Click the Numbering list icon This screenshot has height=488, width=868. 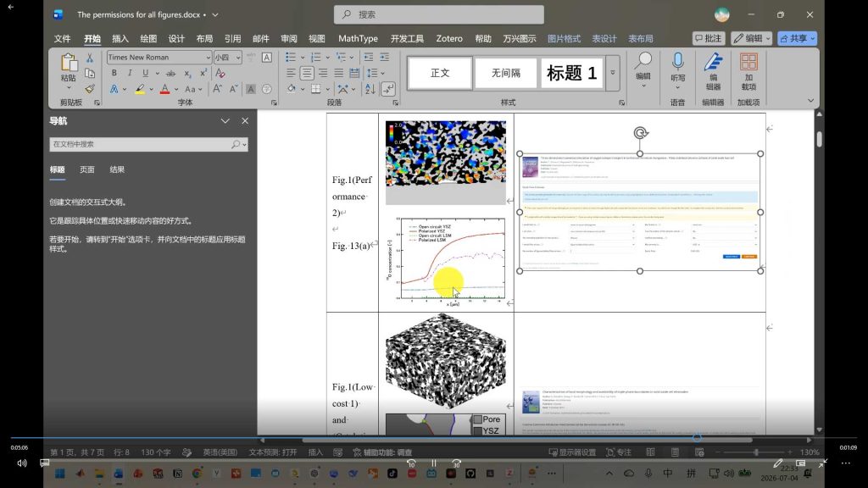(315, 57)
